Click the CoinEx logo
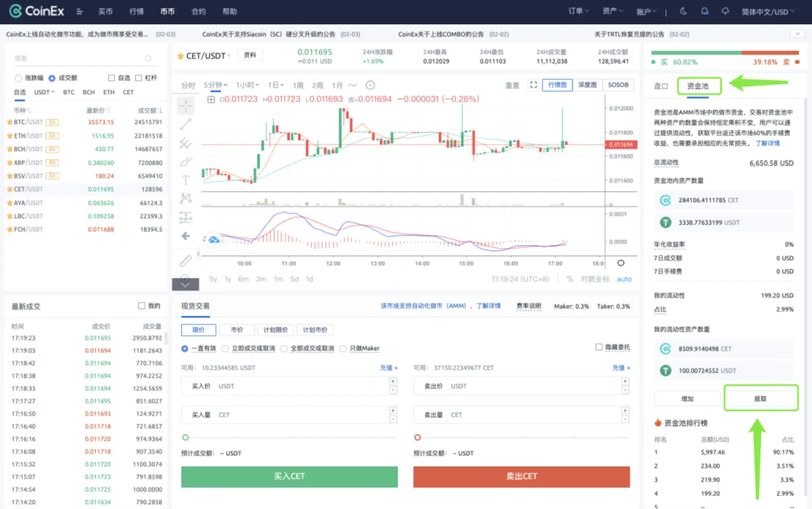Screen dimensions: 812x509 pos(37,11)
